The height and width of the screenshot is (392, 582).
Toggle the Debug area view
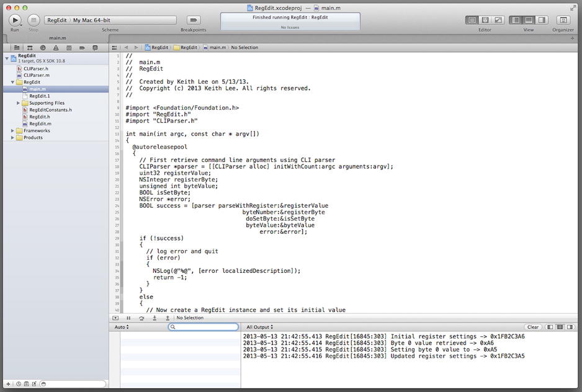529,20
